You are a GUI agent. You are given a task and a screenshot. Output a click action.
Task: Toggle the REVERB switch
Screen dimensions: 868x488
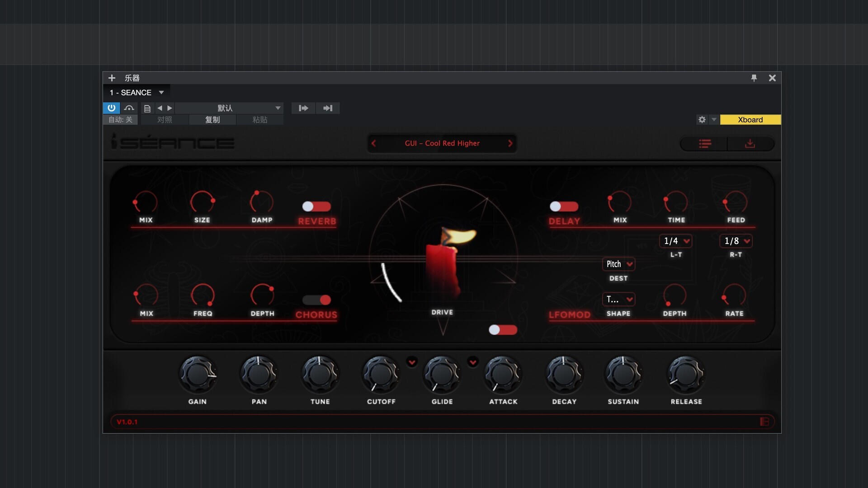(x=316, y=206)
